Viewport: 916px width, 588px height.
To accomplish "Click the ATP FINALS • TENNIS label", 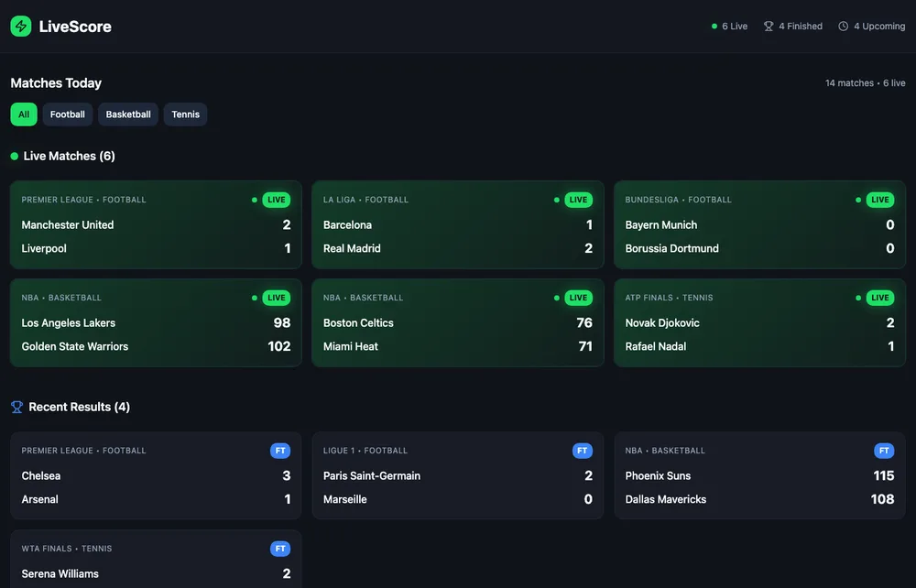I will pyautogui.click(x=669, y=298).
